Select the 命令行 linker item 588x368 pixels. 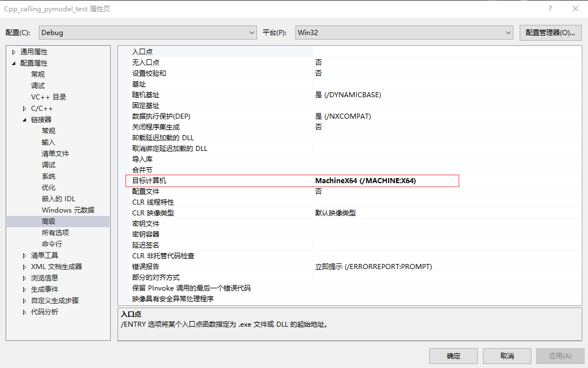[52, 244]
